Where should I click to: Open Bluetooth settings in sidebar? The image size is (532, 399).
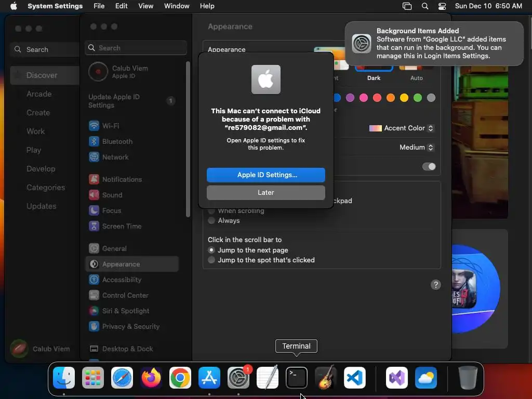coord(132,141)
